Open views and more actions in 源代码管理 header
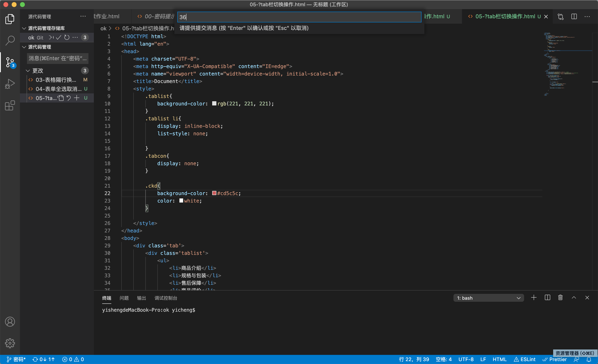 (83, 16)
